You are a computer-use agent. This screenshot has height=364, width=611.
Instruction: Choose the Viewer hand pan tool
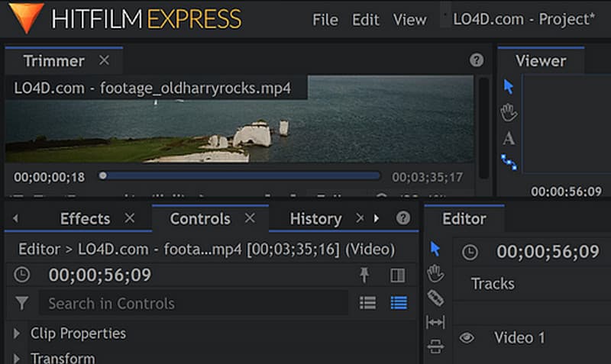point(509,112)
